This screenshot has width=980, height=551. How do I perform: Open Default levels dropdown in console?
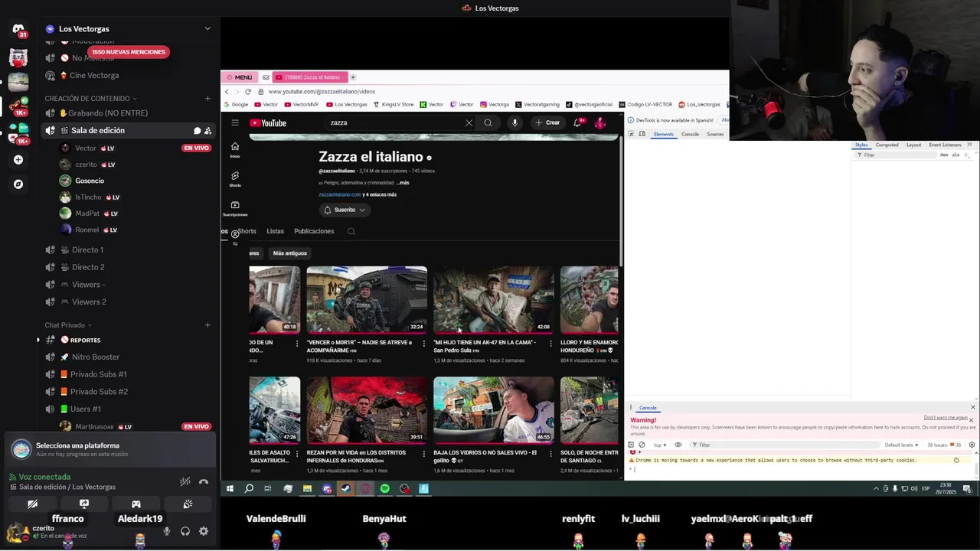pyautogui.click(x=901, y=445)
